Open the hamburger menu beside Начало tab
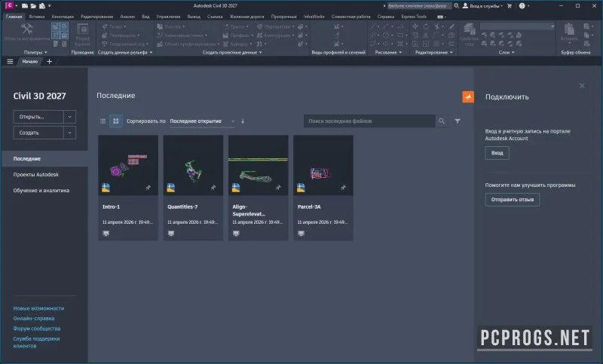Viewport: 603px width, 364px height. 10,62
